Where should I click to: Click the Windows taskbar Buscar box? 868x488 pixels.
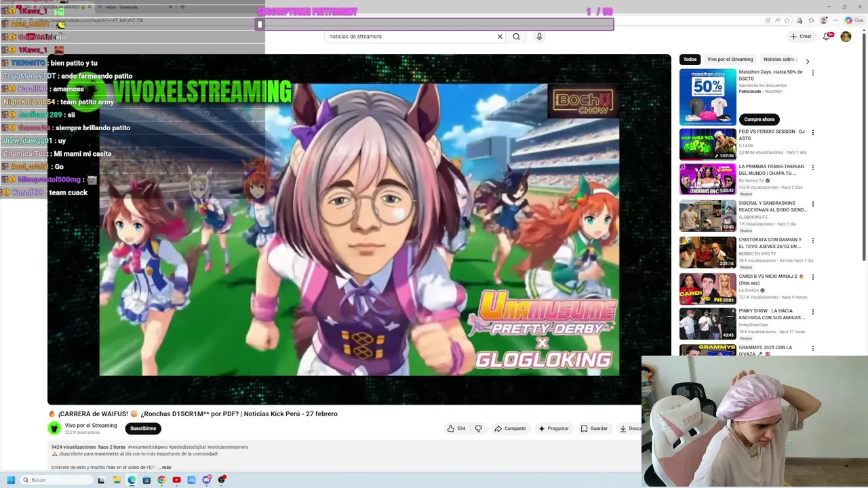(57, 480)
